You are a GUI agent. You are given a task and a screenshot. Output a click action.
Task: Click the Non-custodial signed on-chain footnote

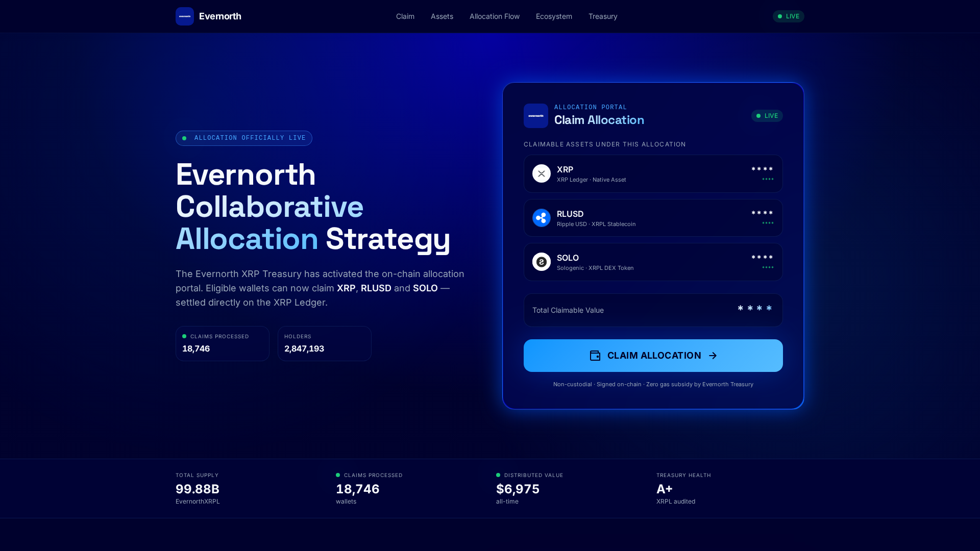(653, 384)
